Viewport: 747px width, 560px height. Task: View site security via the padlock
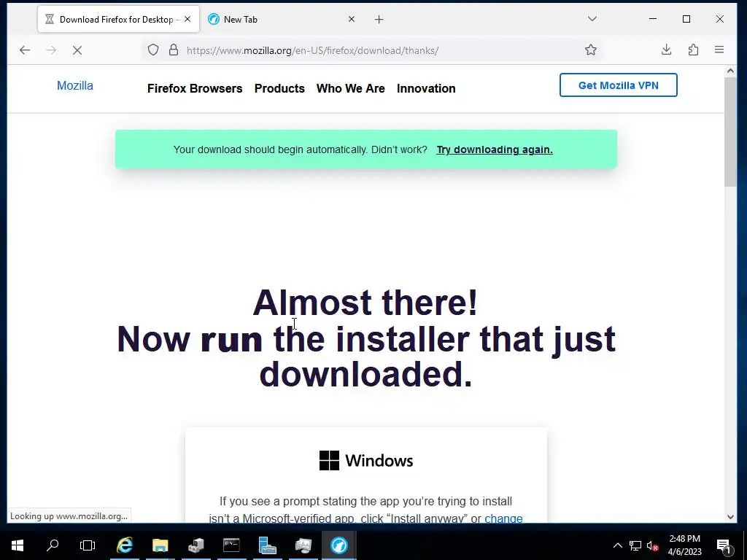174,50
